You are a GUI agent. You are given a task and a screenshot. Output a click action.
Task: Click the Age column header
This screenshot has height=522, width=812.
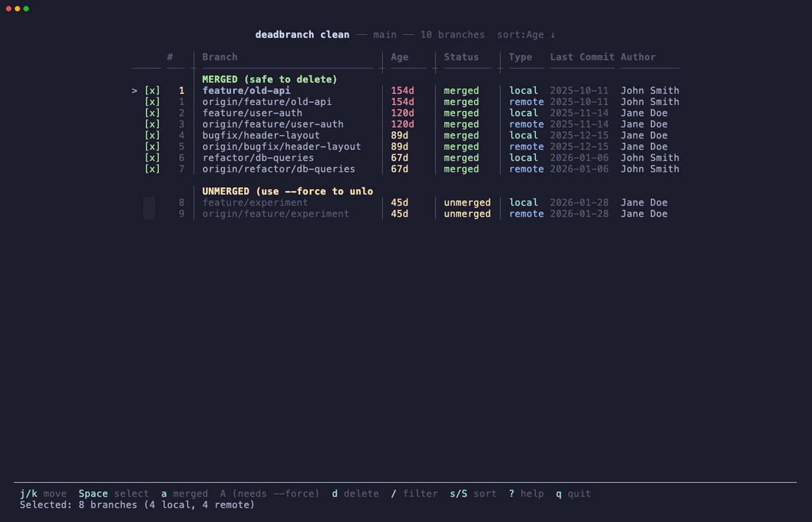tap(400, 57)
